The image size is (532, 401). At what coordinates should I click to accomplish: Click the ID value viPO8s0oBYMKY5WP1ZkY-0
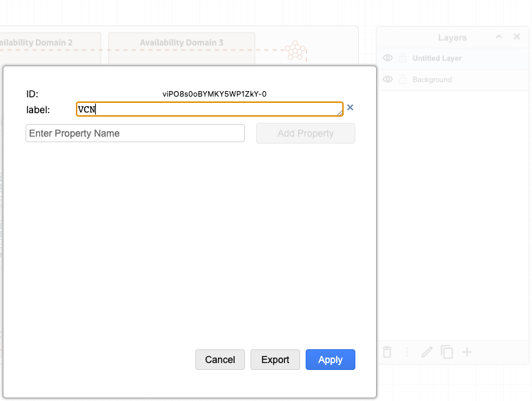(215, 94)
